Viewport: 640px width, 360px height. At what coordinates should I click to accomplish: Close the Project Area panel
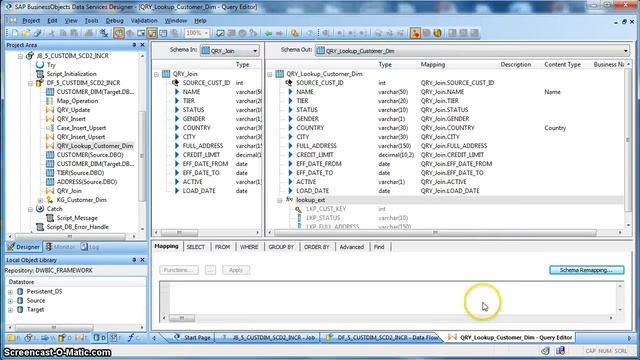pos(142,45)
